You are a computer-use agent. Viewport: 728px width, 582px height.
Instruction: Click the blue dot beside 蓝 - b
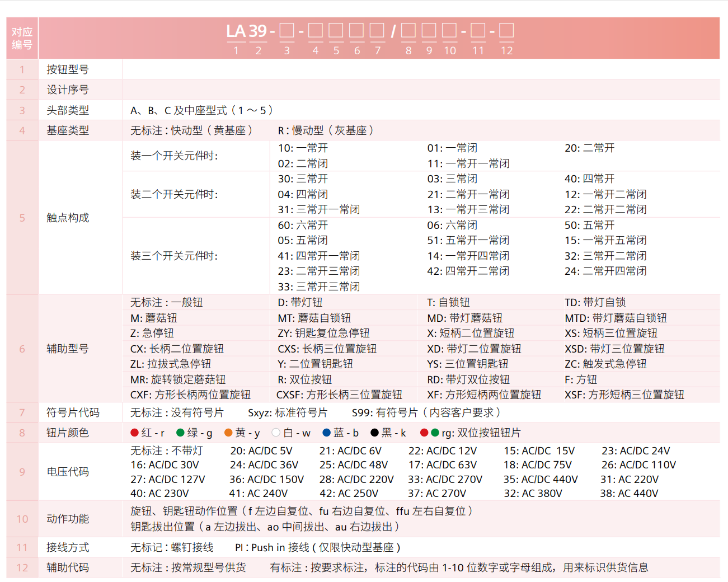327,433
